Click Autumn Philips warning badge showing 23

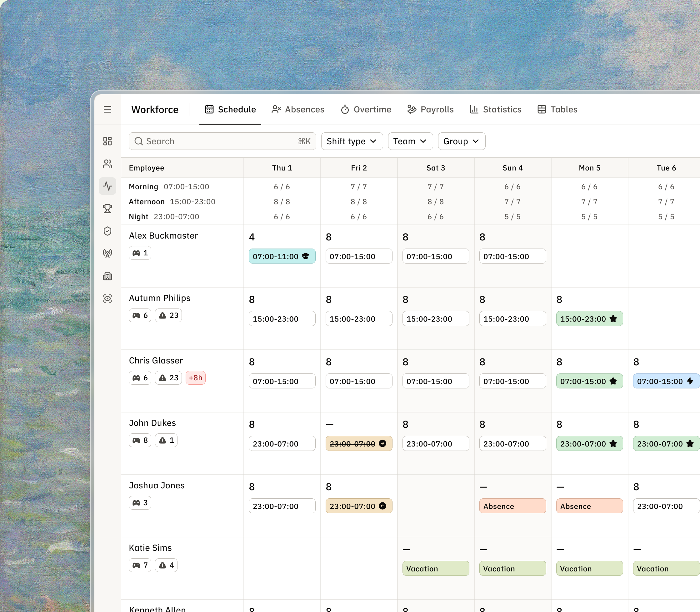tap(168, 315)
